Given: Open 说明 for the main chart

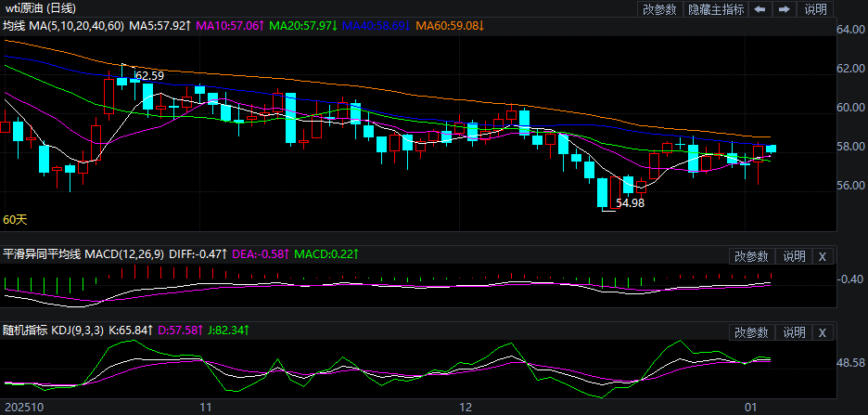Looking at the screenshot, I should tap(815, 9).
